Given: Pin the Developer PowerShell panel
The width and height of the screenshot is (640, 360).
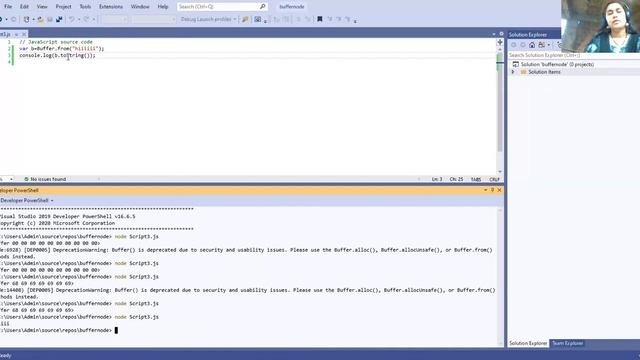Looking at the screenshot, I should pos(492,190).
